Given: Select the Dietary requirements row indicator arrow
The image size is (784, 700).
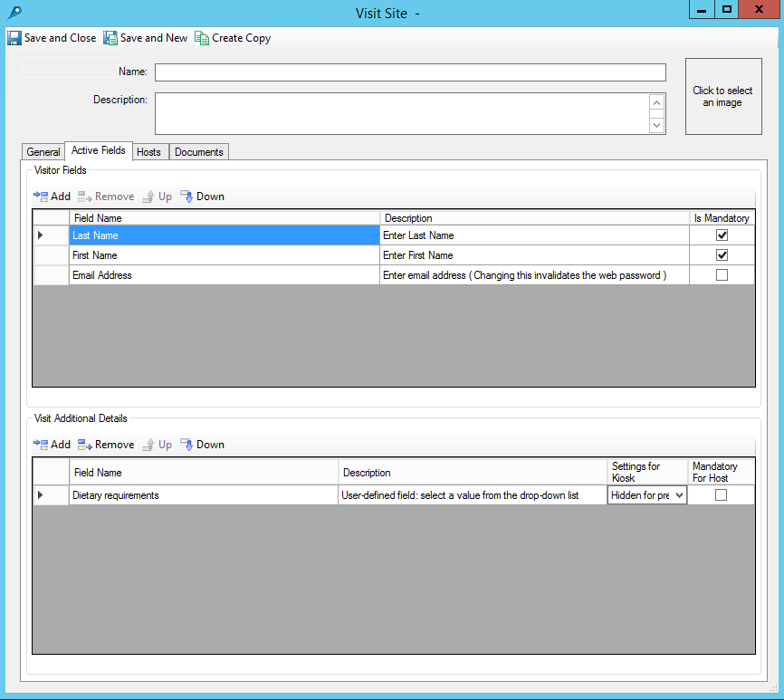Looking at the screenshot, I should (x=41, y=495).
